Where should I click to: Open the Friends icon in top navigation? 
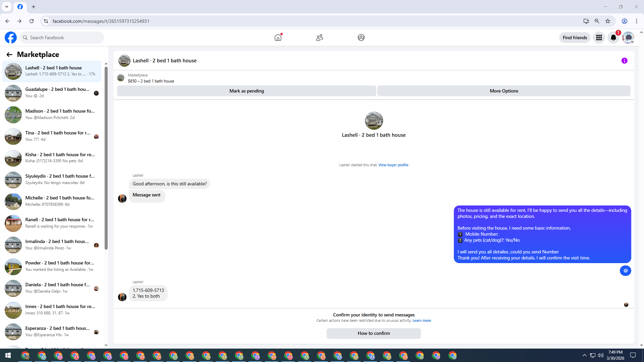tap(319, 38)
